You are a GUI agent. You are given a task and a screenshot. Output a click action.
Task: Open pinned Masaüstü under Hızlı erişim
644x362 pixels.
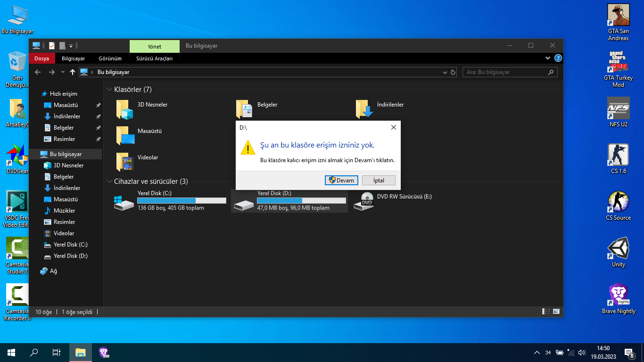tap(66, 105)
